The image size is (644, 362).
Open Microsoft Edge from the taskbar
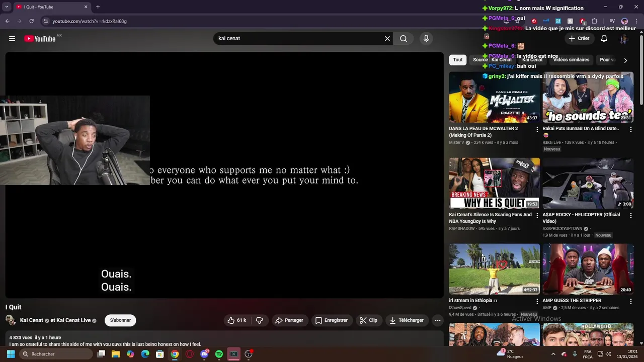coord(145,354)
